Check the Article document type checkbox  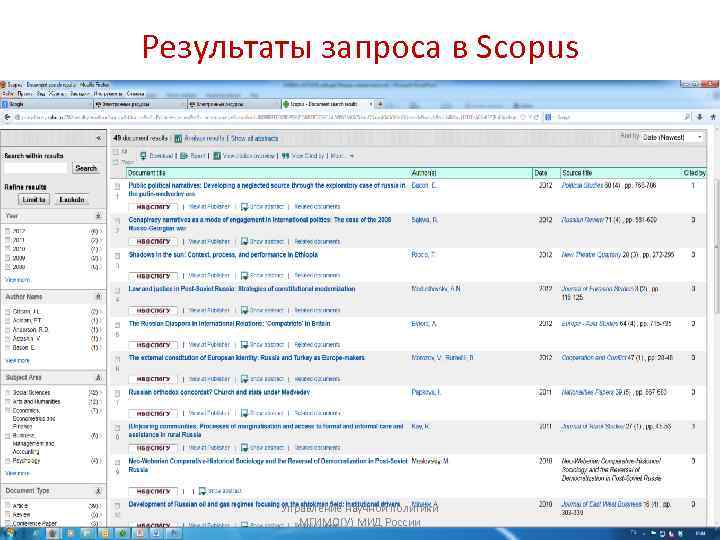[x=7, y=506]
